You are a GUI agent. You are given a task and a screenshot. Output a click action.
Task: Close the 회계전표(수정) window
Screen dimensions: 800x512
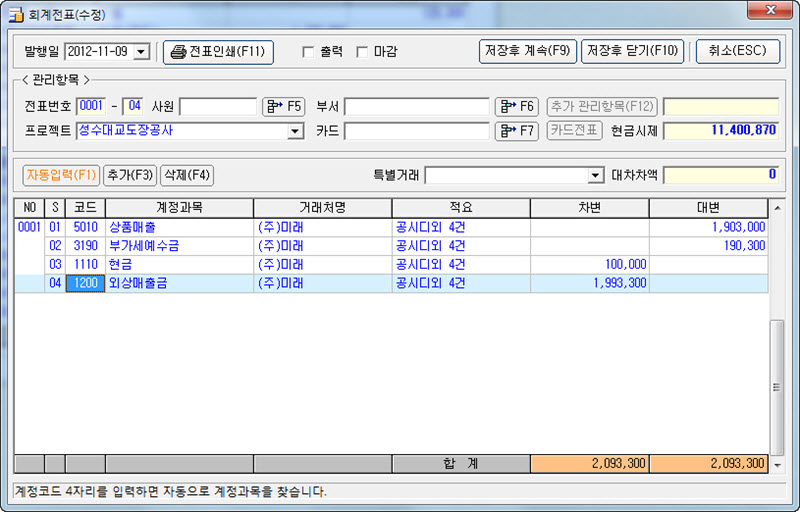point(770,10)
